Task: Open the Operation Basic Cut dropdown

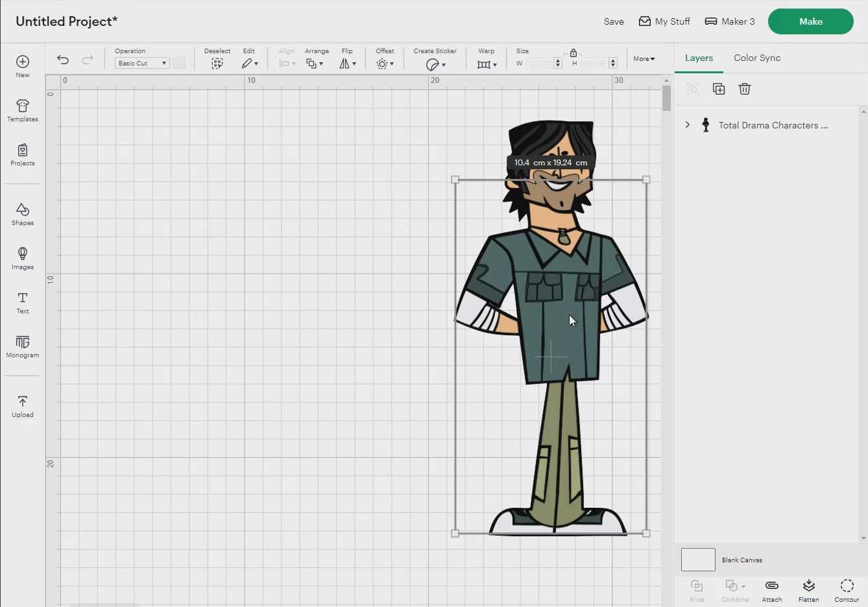Action: tap(142, 63)
